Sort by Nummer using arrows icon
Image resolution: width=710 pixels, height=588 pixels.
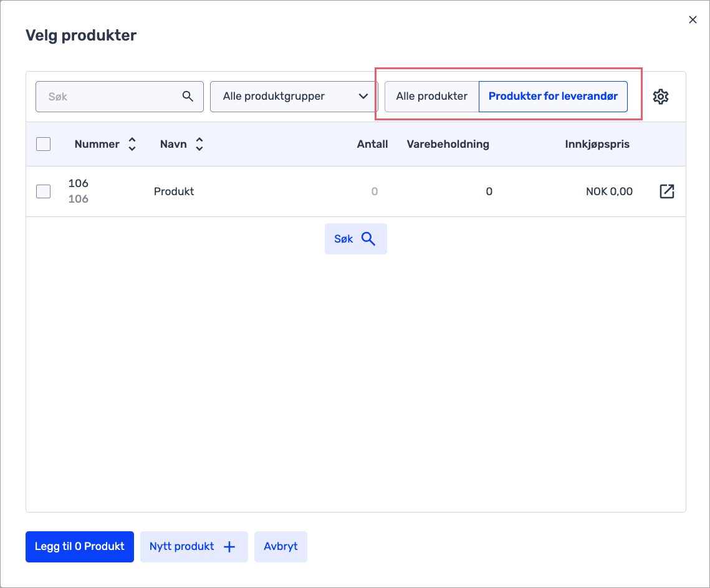132,145
